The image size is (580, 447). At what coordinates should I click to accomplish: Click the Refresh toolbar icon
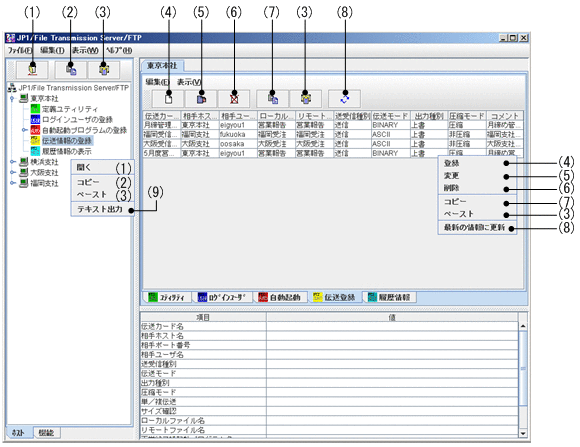tap(344, 98)
